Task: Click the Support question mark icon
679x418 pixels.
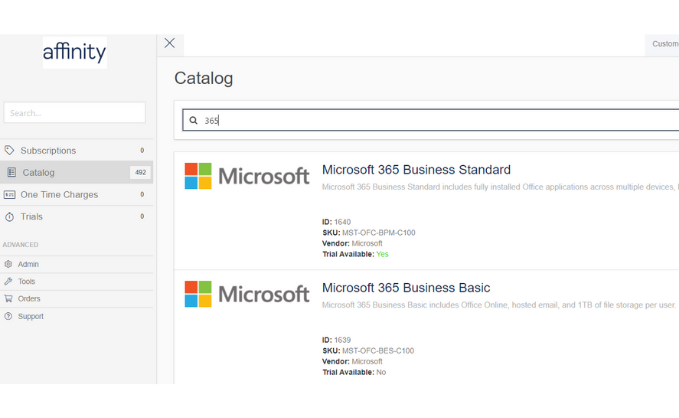Action: coord(8,316)
